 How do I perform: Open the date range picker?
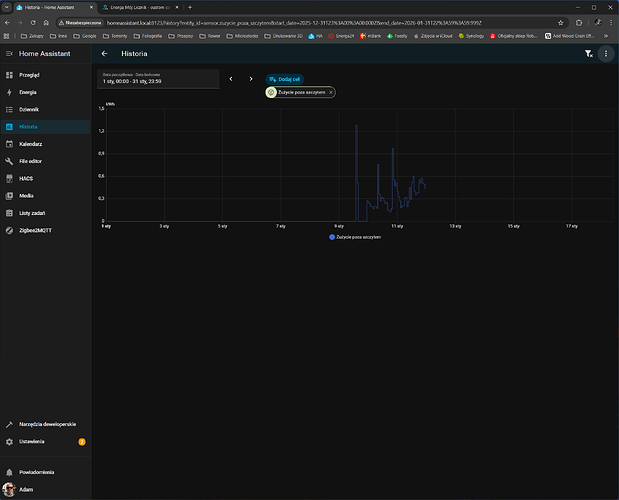coord(158,78)
